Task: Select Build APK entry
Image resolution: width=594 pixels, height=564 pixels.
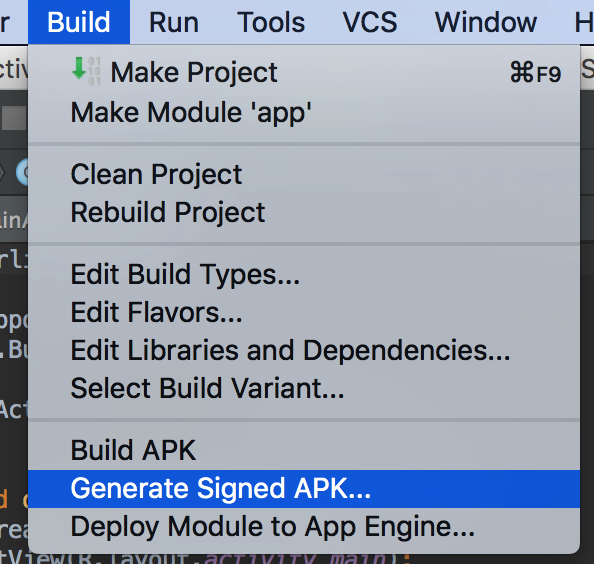Action: (x=304, y=450)
